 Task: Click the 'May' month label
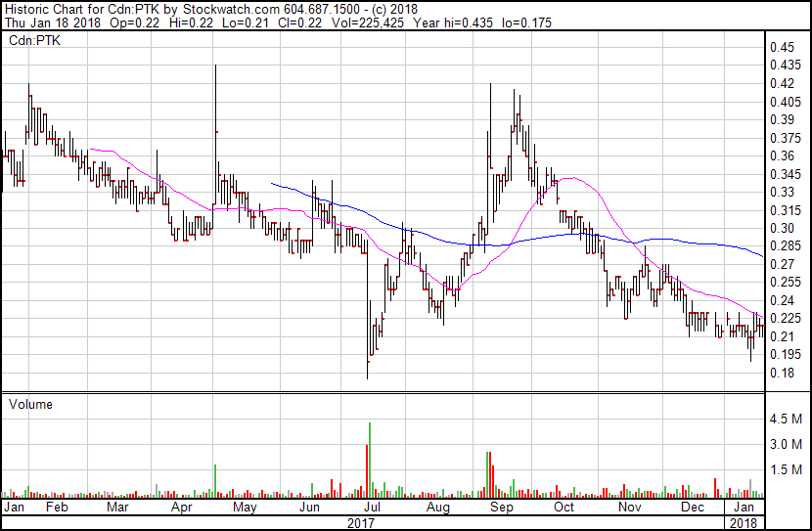pyautogui.click(x=245, y=507)
